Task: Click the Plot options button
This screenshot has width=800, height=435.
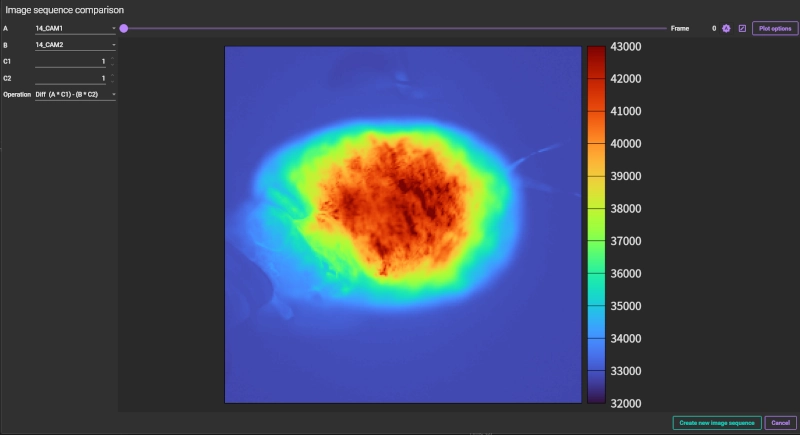Action: (775, 29)
